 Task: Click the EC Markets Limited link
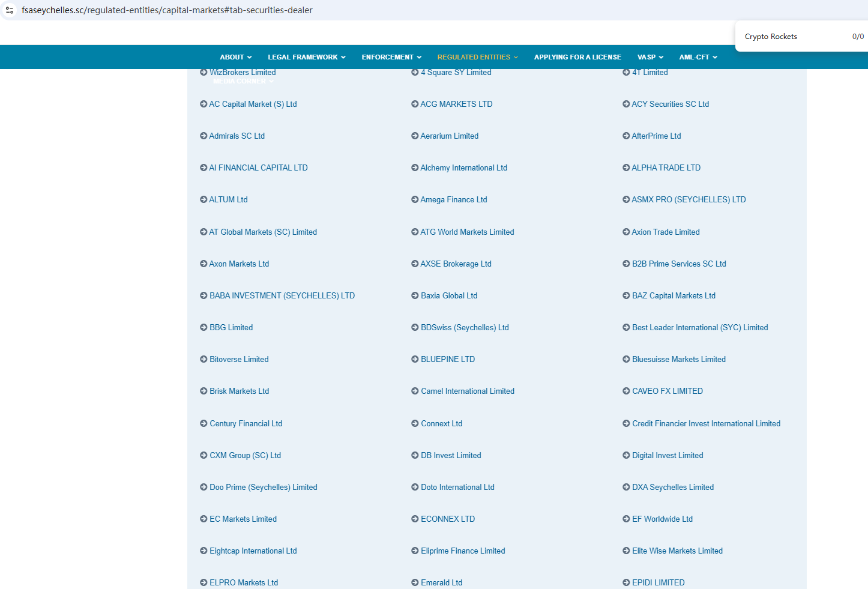[243, 519]
